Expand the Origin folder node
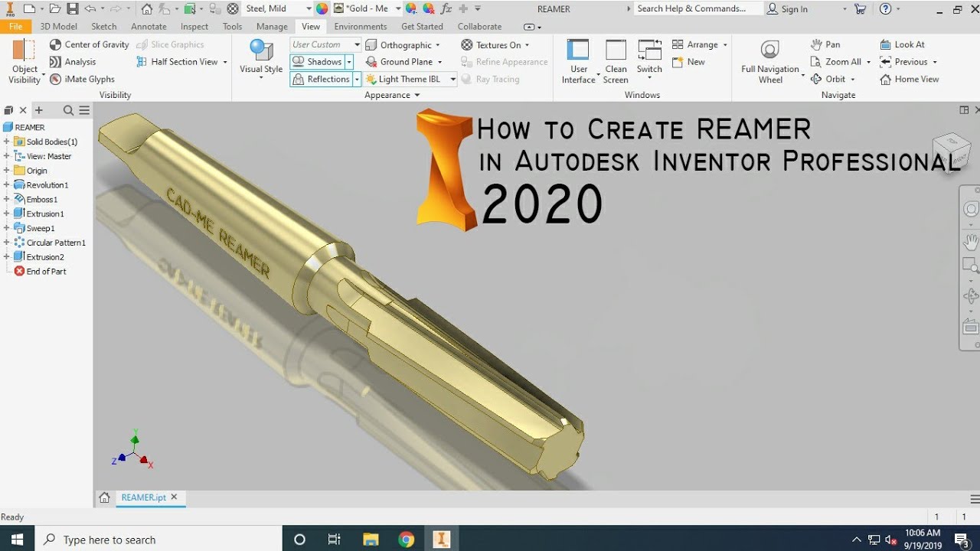 7,171
